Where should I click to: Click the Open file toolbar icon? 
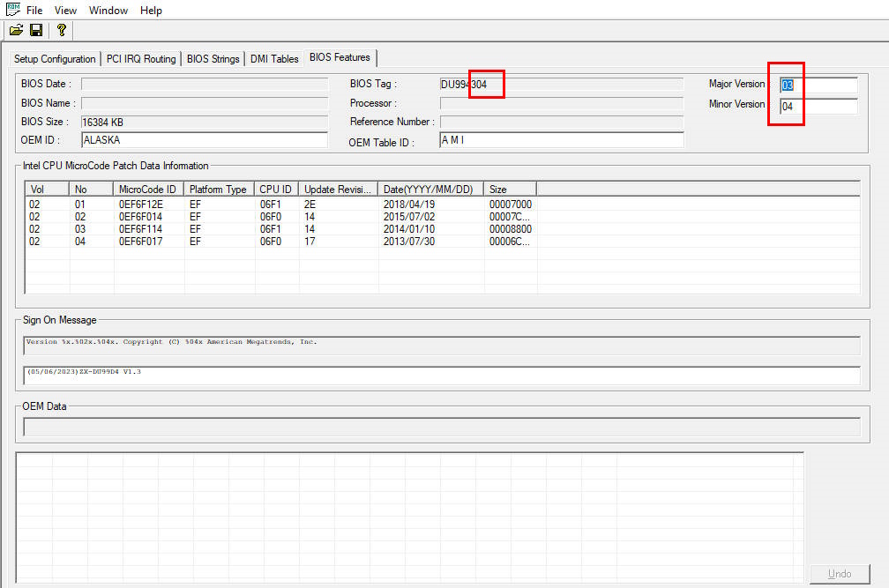coord(16,30)
